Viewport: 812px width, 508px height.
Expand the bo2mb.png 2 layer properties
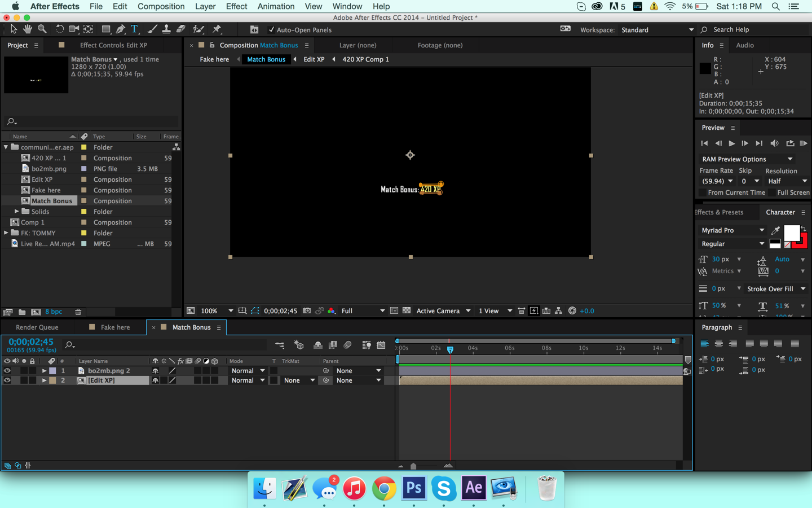tap(44, 371)
